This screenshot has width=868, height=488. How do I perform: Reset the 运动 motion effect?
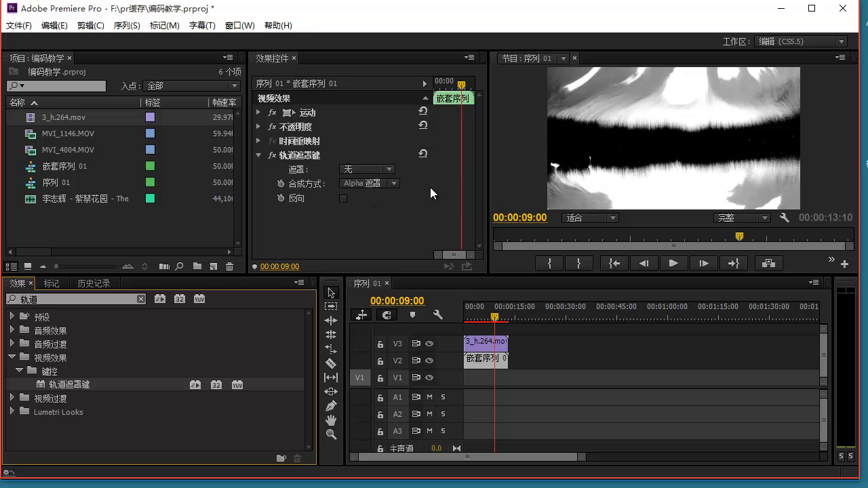[x=423, y=111]
